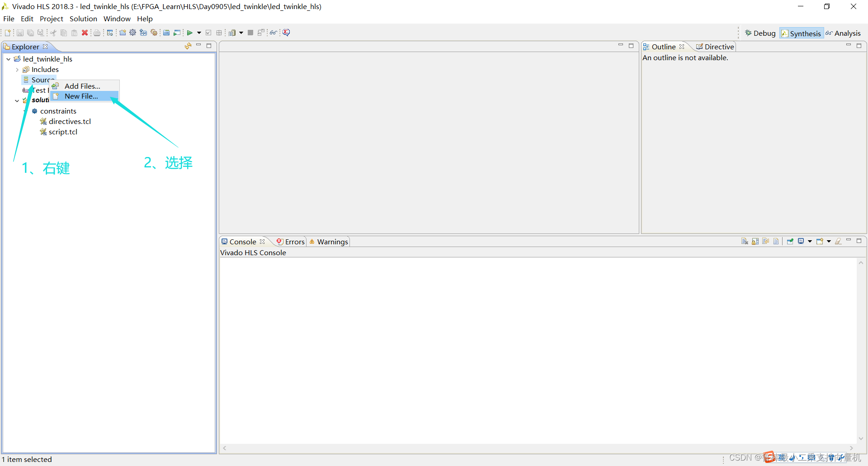
Task: Switch to the Warnings tab
Action: point(329,242)
